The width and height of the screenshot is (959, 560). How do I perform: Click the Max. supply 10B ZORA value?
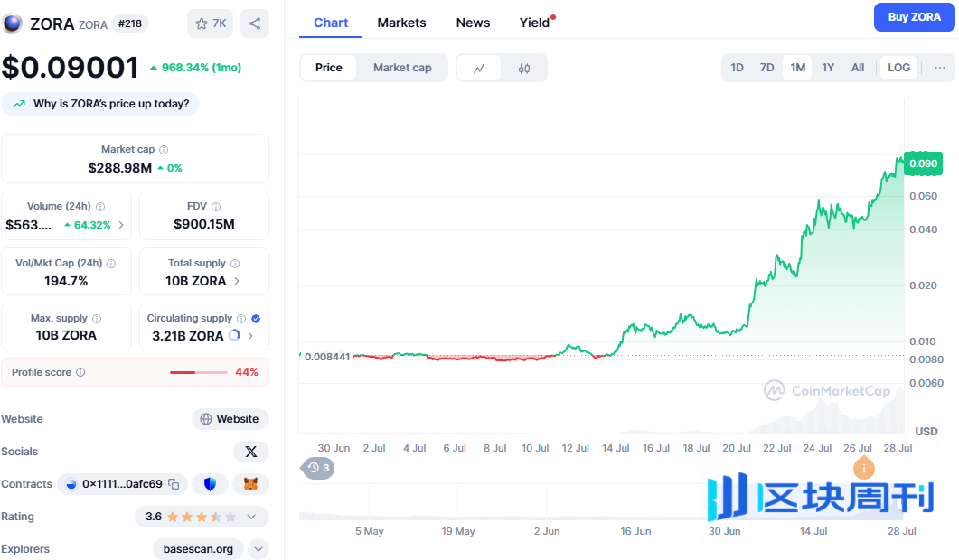66,336
